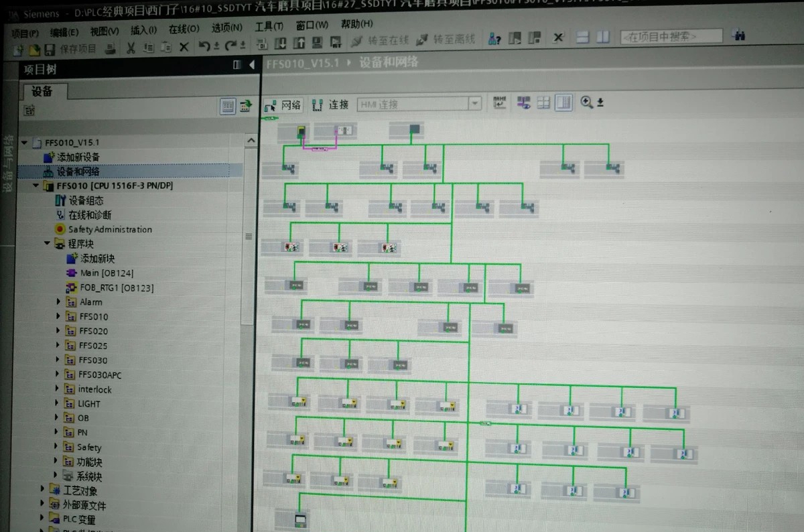Open the 在线(O) menu
This screenshot has width=804, height=532.
pos(184,29)
